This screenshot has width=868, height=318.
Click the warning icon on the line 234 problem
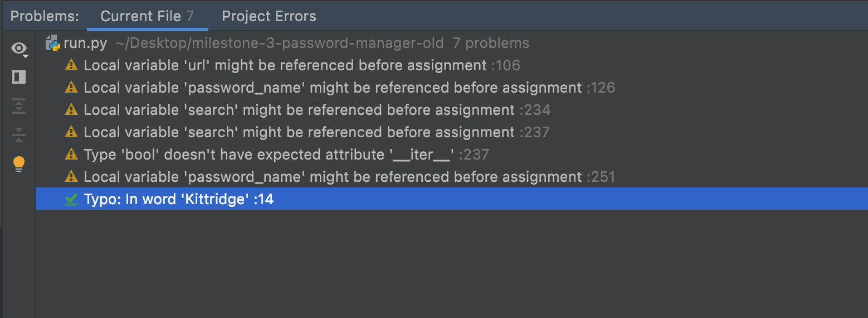tap(71, 110)
